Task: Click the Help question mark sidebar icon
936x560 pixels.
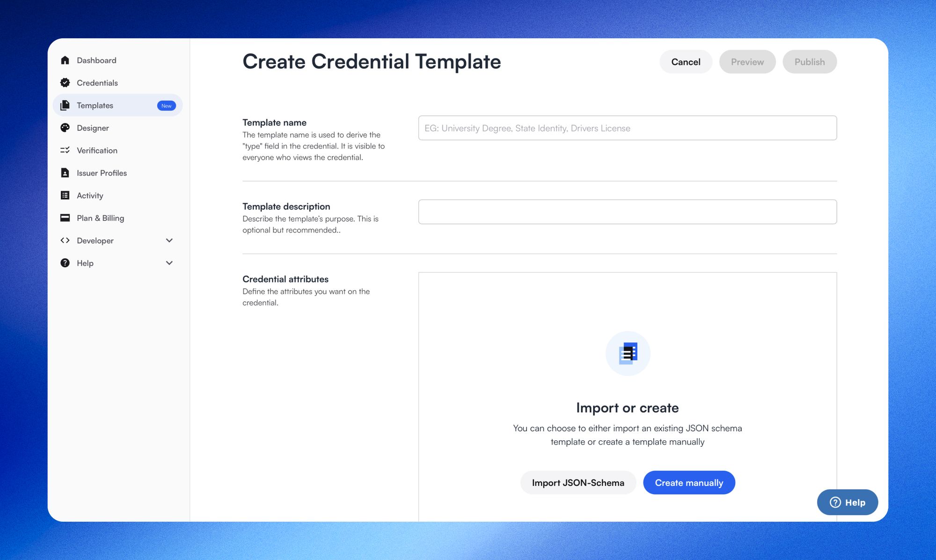Action: point(65,263)
